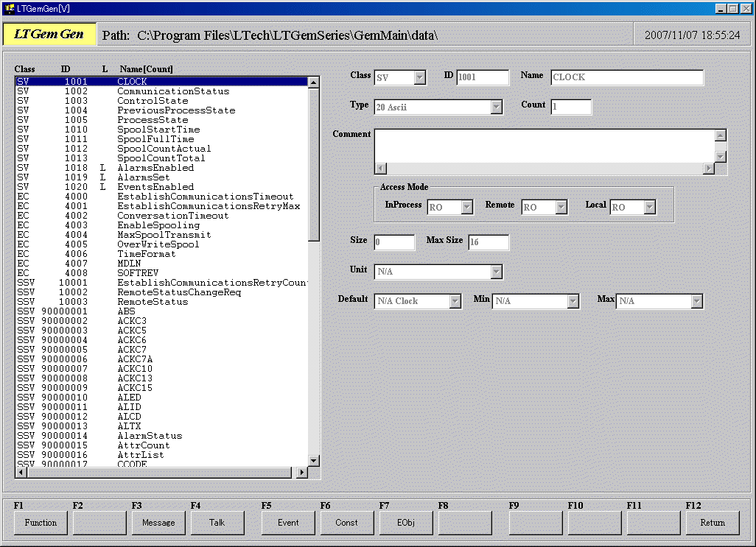Viewport: 756px width, 547px height.
Task: Select the AlarmStatus list entry
Action: (150, 436)
